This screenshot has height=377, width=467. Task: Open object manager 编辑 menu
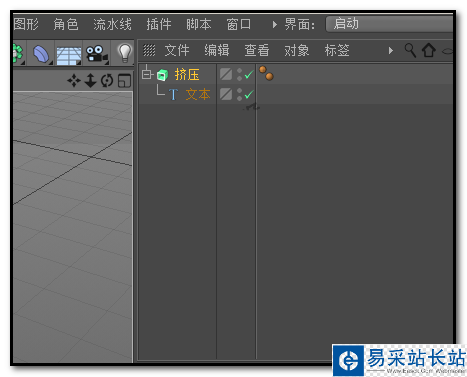click(217, 51)
